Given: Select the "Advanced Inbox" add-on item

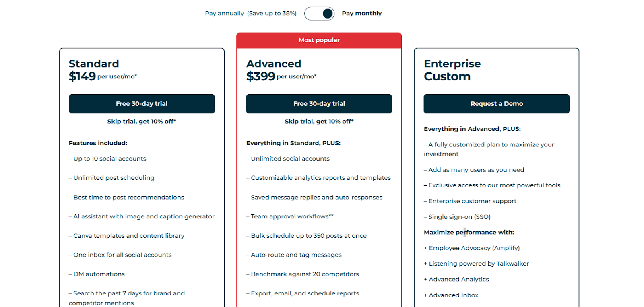Looking at the screenshot, I should point(454,295).
